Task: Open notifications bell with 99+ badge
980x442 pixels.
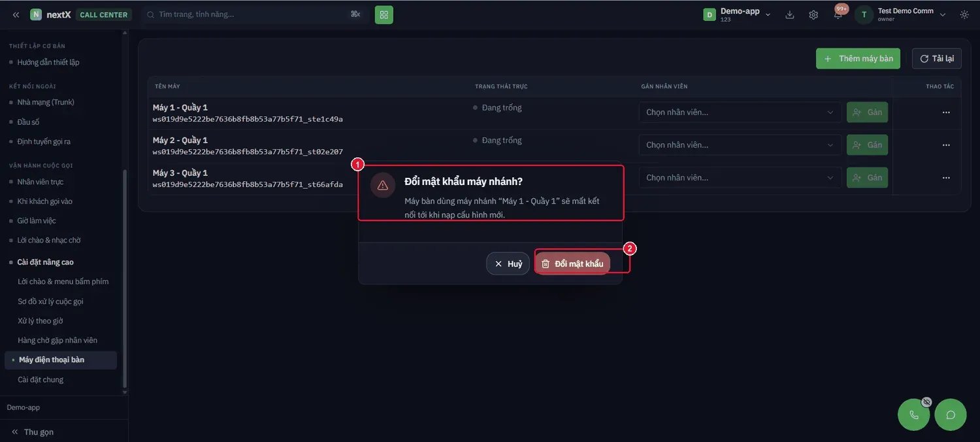Action: (x=838, y=14)
